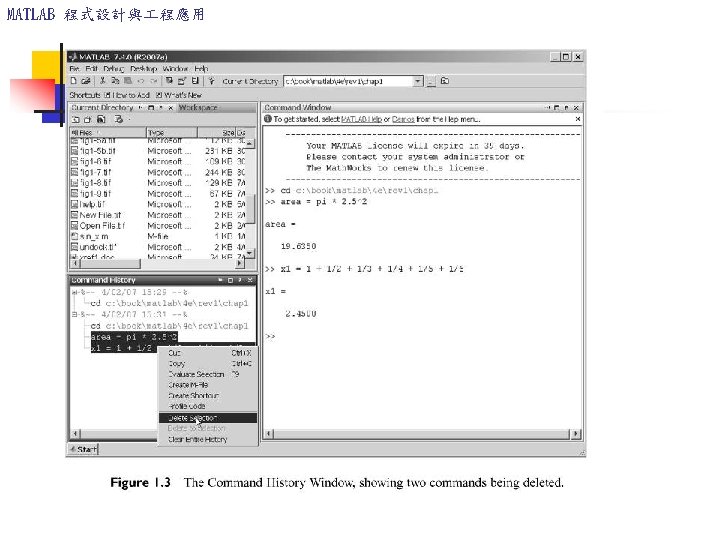720x540 pixels.
Task: Click the New M-file toolbar icon
Action: (x=73, y=81)
